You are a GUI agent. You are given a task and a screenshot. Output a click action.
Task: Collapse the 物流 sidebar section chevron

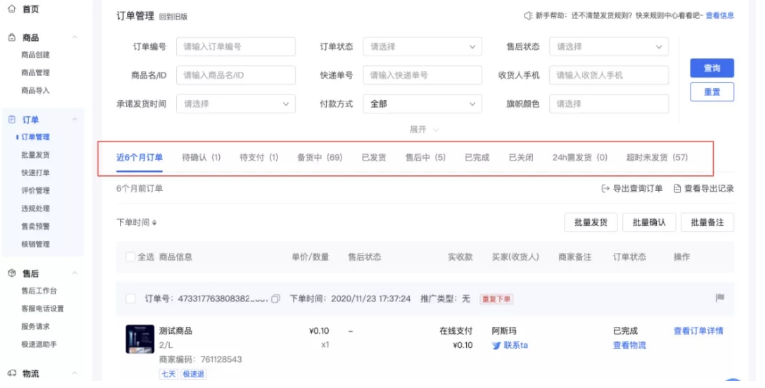click(x=75, y=373)
